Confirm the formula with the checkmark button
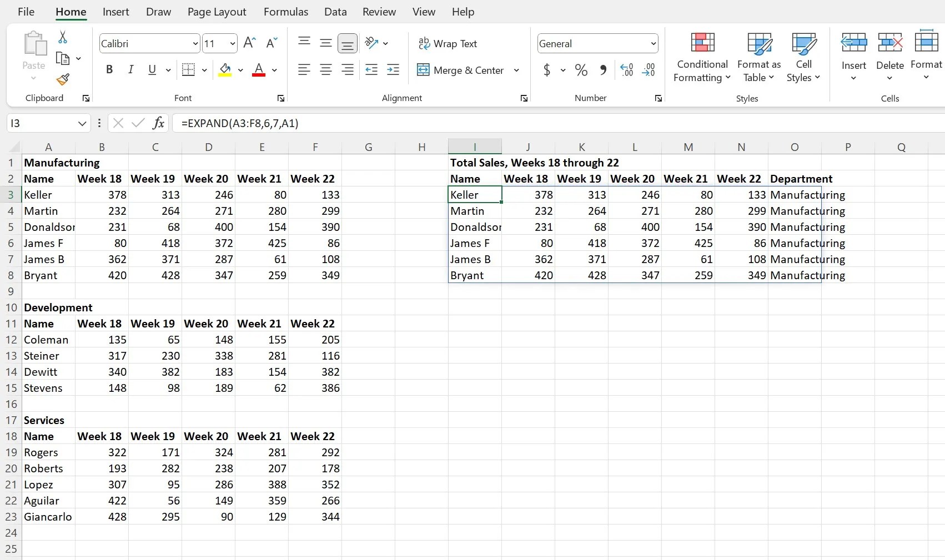This screenshot has width=945, height=560. click(x=138, y=123)
